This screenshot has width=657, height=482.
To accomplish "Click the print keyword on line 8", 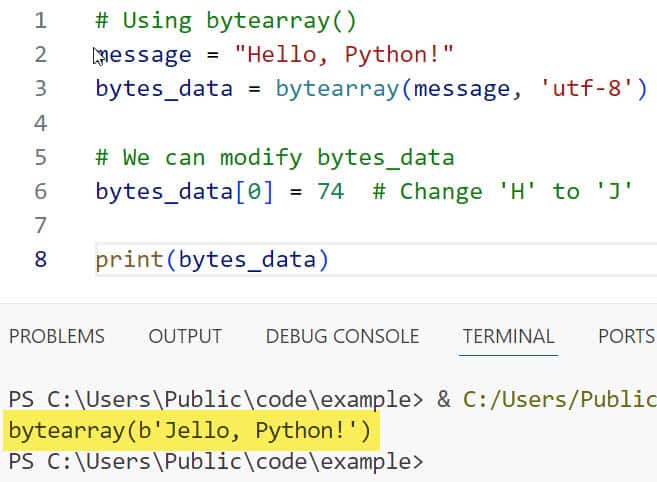I will [129, 260].
